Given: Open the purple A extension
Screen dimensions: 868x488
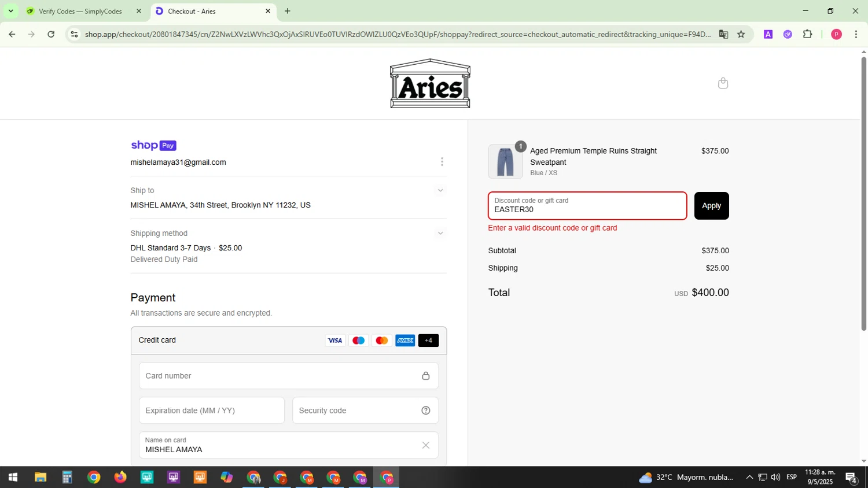Looking at the screenshot, I should [x=768, y=34].
